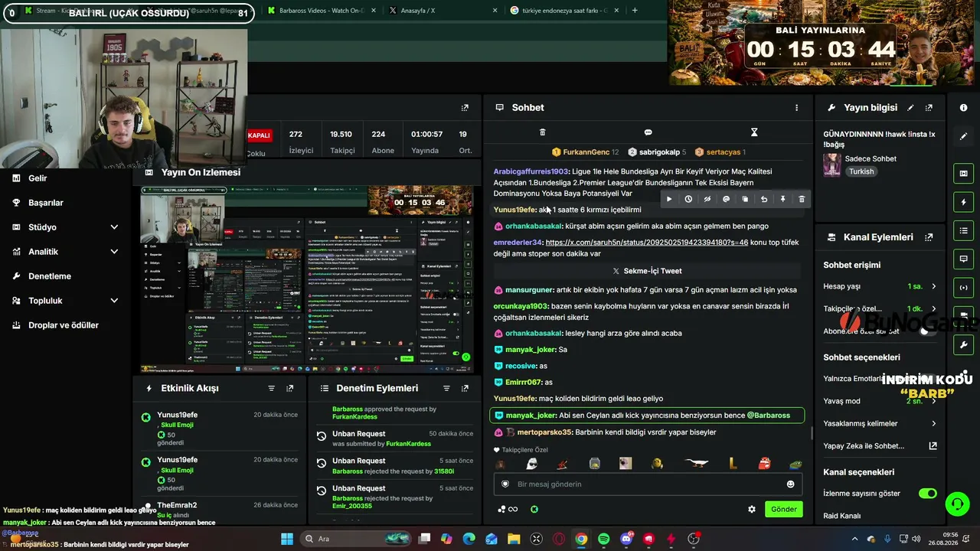
Task: Open Yavaş mod setting chevron
Action: point(933,401)
